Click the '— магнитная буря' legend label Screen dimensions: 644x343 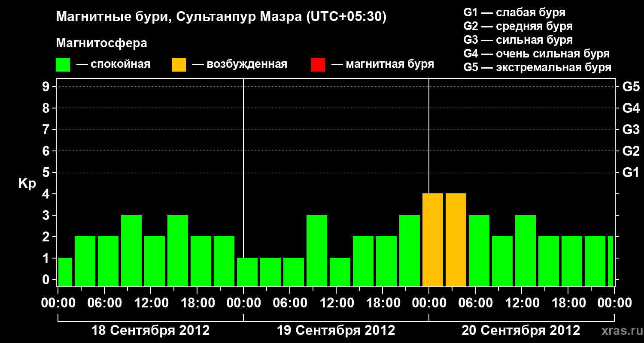tap(383, 65)
